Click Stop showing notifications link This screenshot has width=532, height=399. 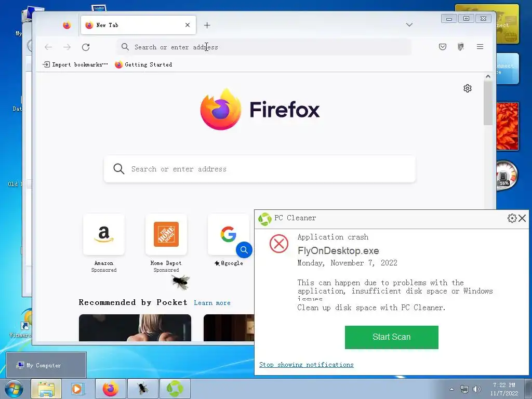(x=307, y=365)
